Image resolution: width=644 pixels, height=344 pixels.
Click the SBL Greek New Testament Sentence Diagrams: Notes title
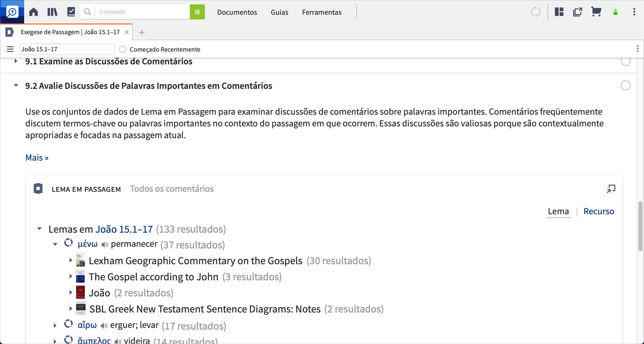pyautogui.click(x=205, y=309)
